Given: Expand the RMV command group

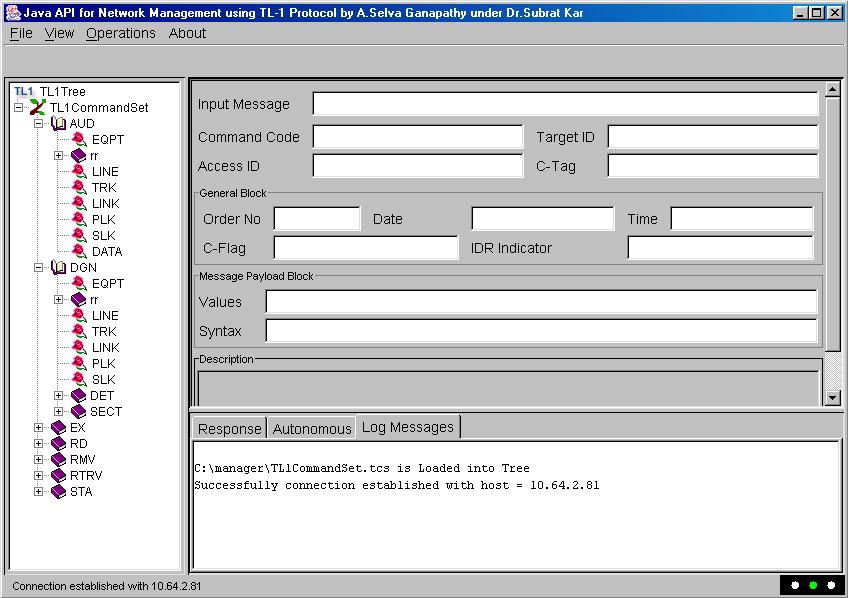Looking at the screenshot, I should (38, 460).
